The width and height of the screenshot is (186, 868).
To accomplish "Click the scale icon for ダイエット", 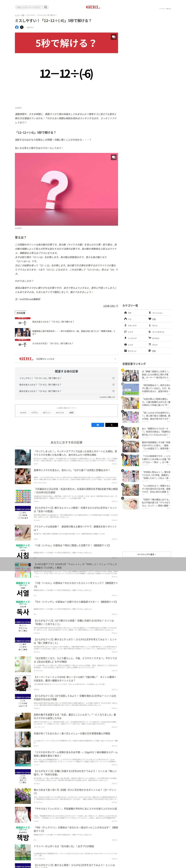I will click(x=126, y=351).
